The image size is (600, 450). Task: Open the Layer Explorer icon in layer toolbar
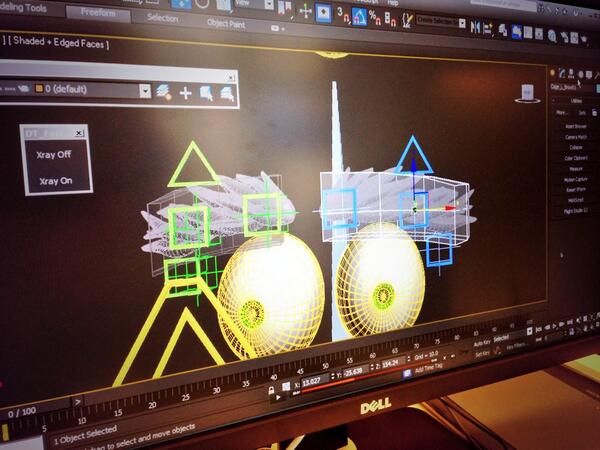(164, 92)
